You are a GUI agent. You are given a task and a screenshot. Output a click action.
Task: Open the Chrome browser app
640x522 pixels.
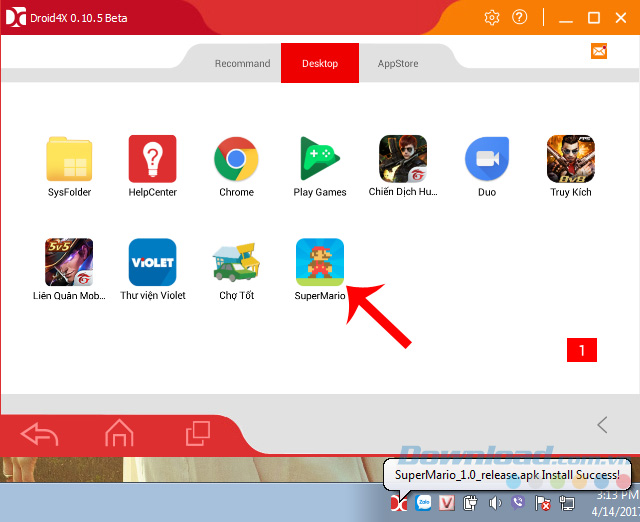point(236,159)
